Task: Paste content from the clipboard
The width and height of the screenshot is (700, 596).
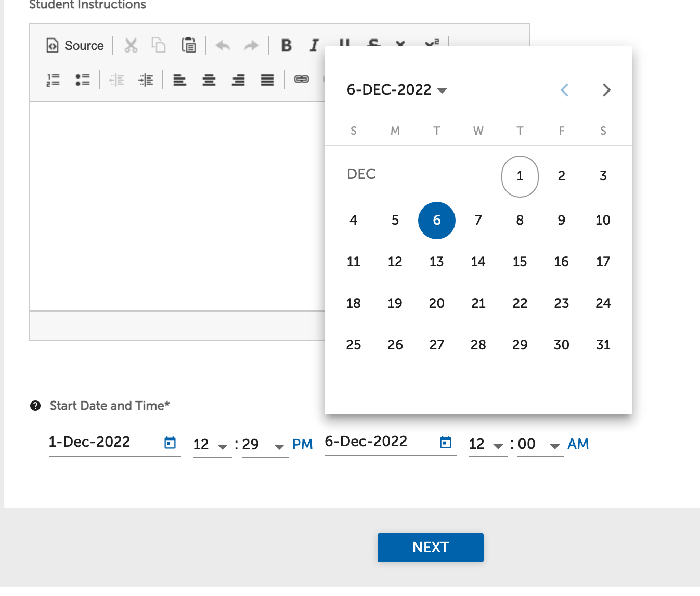Action: tap(189, 45)
